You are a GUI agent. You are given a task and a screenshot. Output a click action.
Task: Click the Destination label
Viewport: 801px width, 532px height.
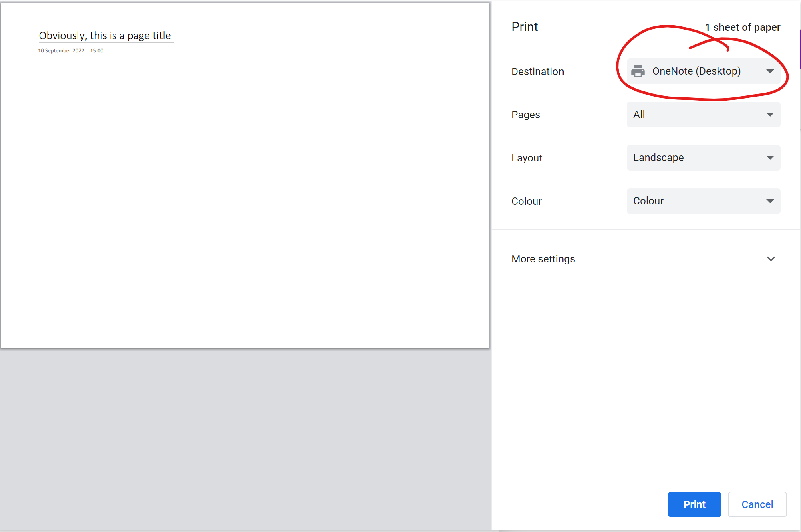(537, 71)
